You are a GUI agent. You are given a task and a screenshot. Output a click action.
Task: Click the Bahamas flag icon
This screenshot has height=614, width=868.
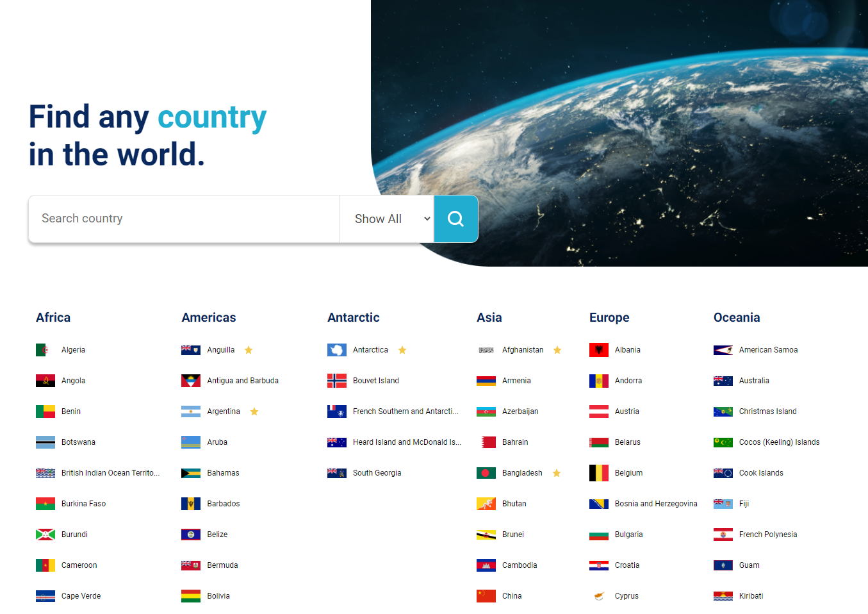coord(191,473)
